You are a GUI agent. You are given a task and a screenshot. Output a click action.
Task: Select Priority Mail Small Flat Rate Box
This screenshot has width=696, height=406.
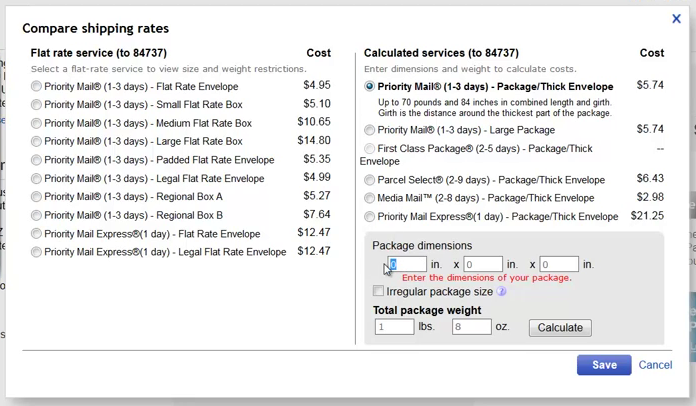pyautogui.click(x=36, y=105)
